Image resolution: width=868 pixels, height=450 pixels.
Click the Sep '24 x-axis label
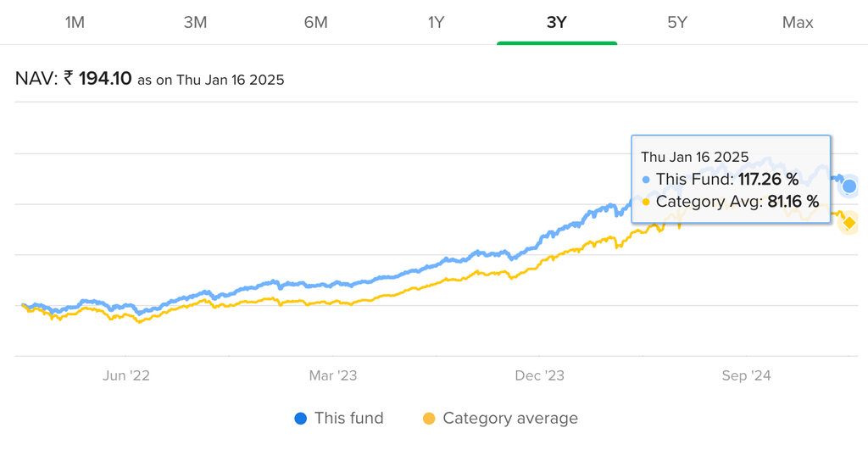(x=747, y=375)
